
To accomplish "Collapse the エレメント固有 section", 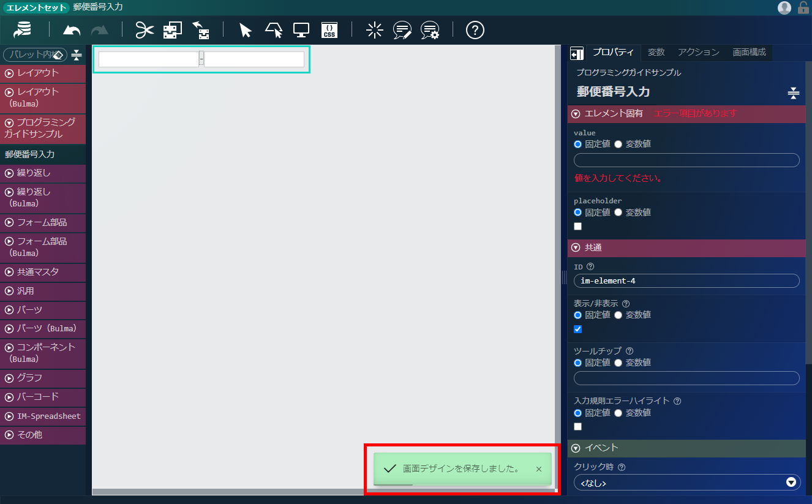I will [x=686, y=114].
